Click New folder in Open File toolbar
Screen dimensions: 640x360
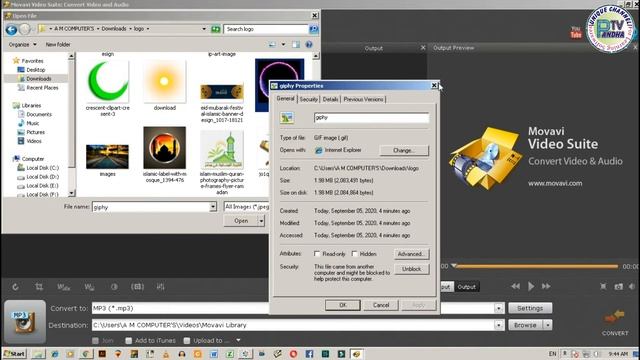click(58, 44)
